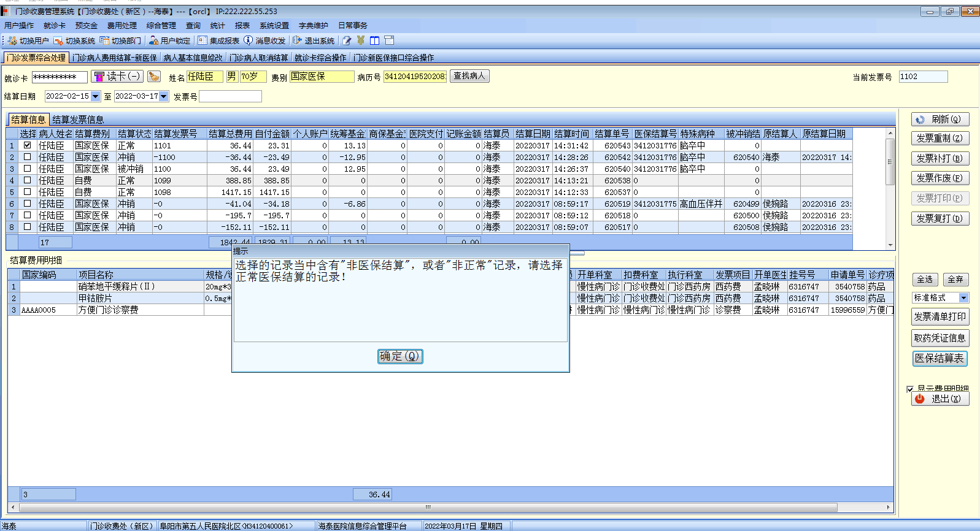Image resolution: width=980 pixels, height=531 pixels.
Task: Open the 预交金 menu
Action: coord(87,26)
